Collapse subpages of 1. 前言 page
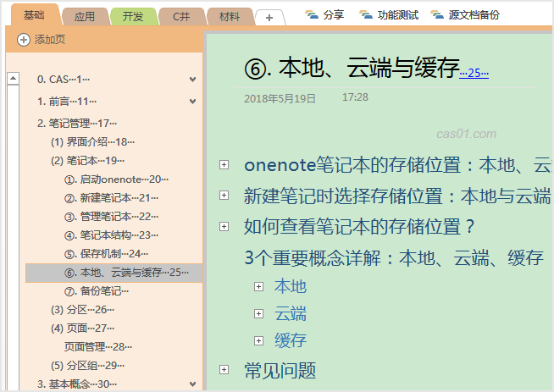554x392 pixels. click(192, 102)
